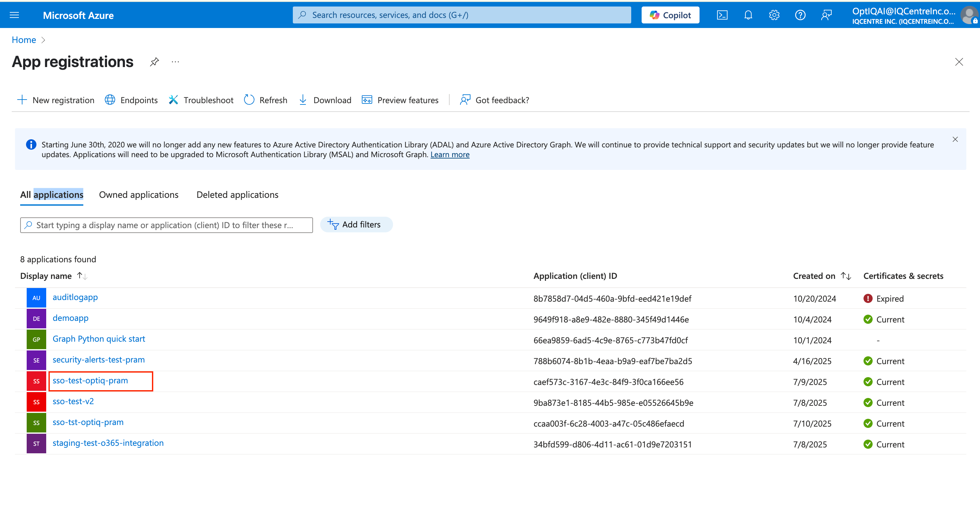Launch Copilot

pos(670,15)
